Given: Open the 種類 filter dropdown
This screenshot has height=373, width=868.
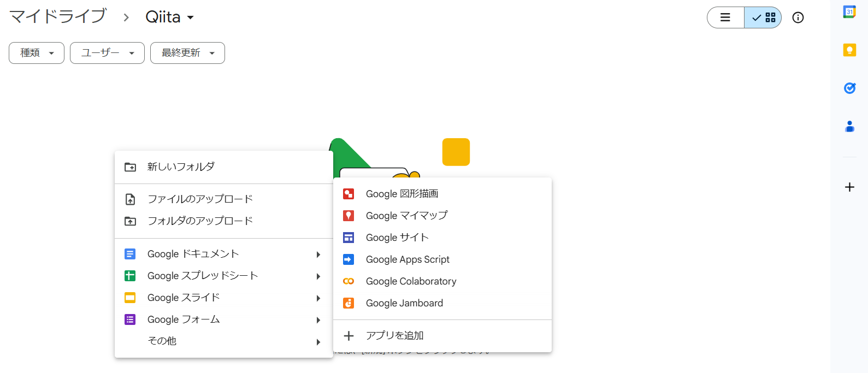Looking at the screenshot, I should coord(37,53).
